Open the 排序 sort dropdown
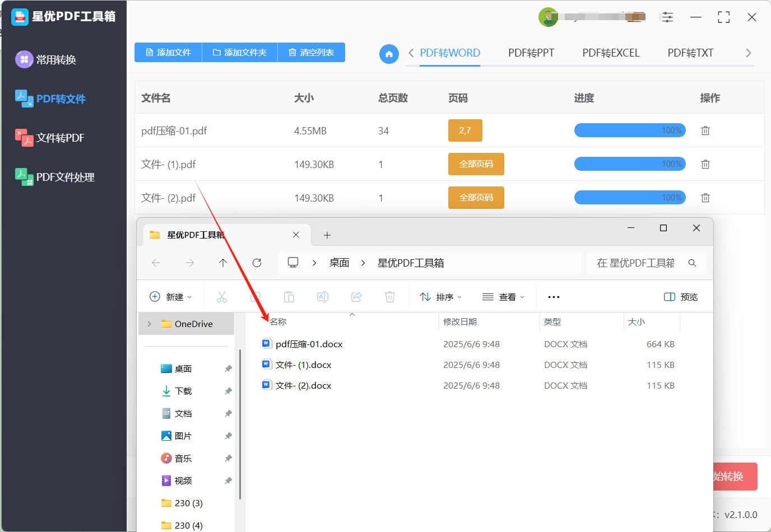771x532 pixels. click(441, 297)
